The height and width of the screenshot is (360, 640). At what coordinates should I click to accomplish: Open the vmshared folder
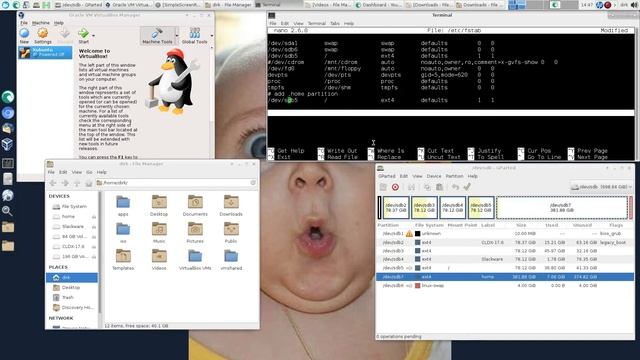(231, 260)
